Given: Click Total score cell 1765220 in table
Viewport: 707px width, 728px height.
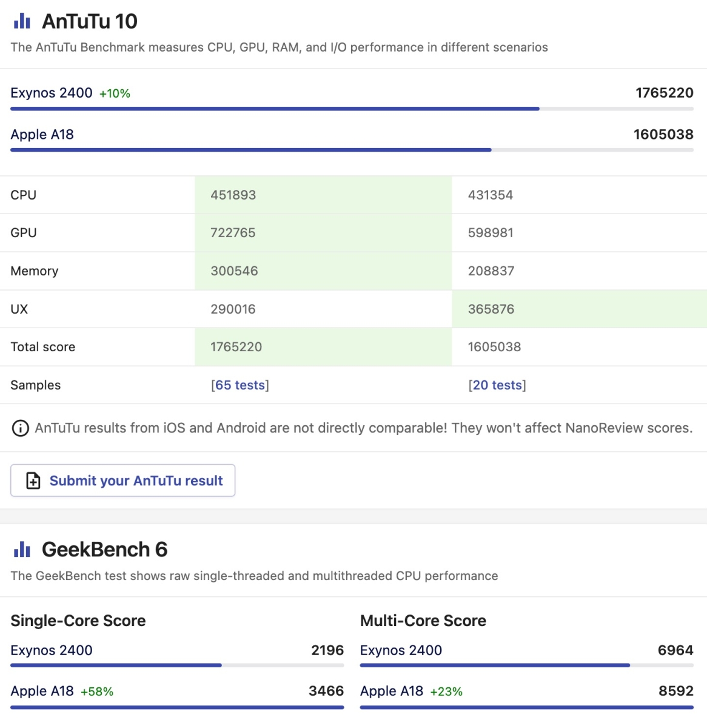Looking at the screenshot, I should click(x=236, y=347).
